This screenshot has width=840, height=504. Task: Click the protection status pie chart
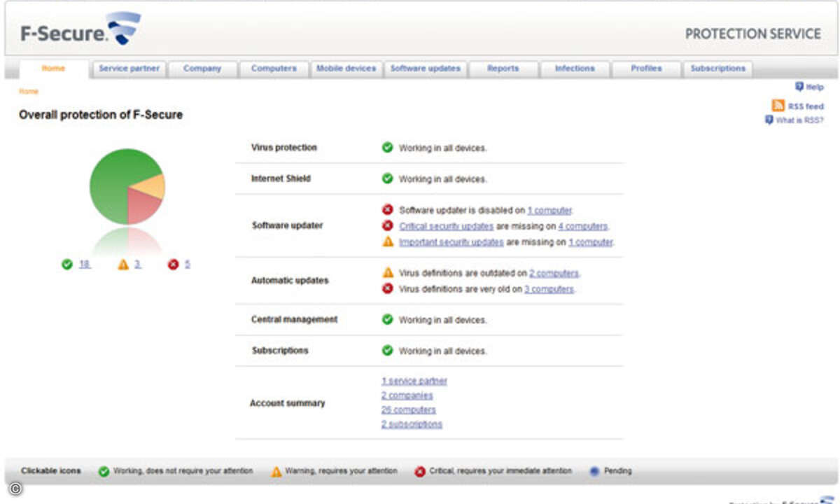click(127, 186)
